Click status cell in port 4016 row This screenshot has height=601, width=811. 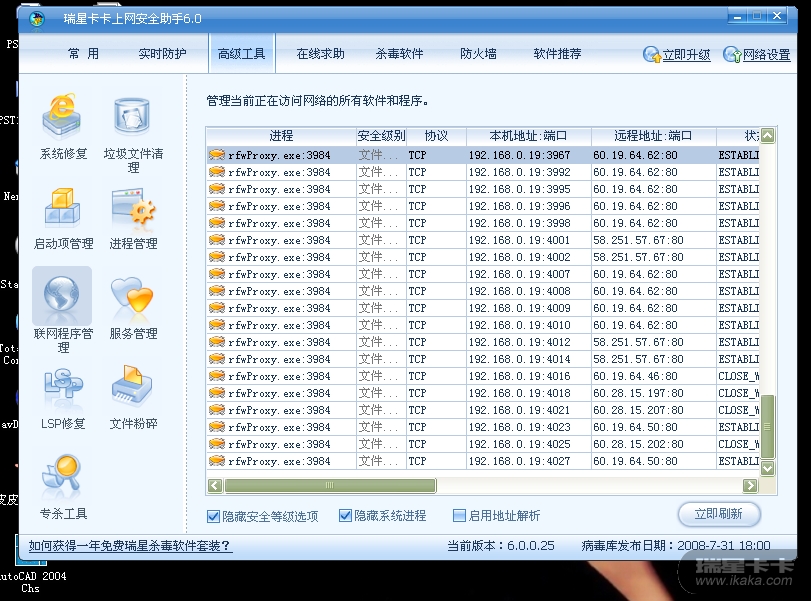point(739,376)
